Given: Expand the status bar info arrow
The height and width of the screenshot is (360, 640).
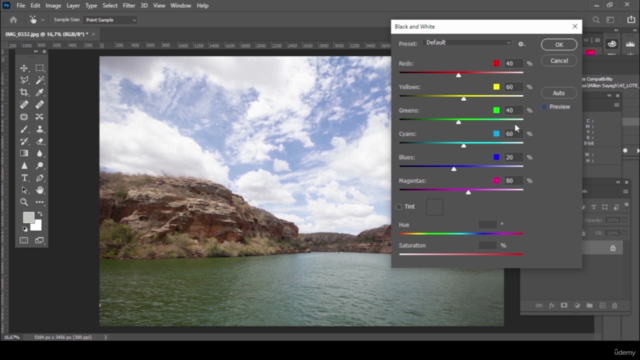Looking at the screenshot, I should [106, 337].
